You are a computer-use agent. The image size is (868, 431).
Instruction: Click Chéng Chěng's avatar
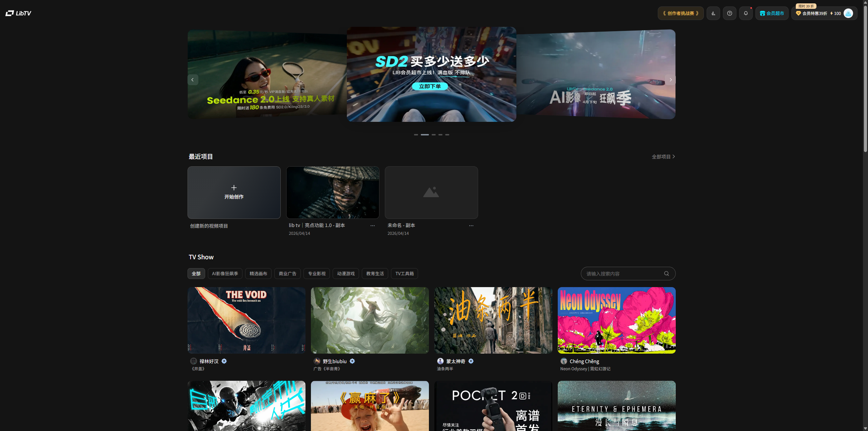[x=564, y=361]
